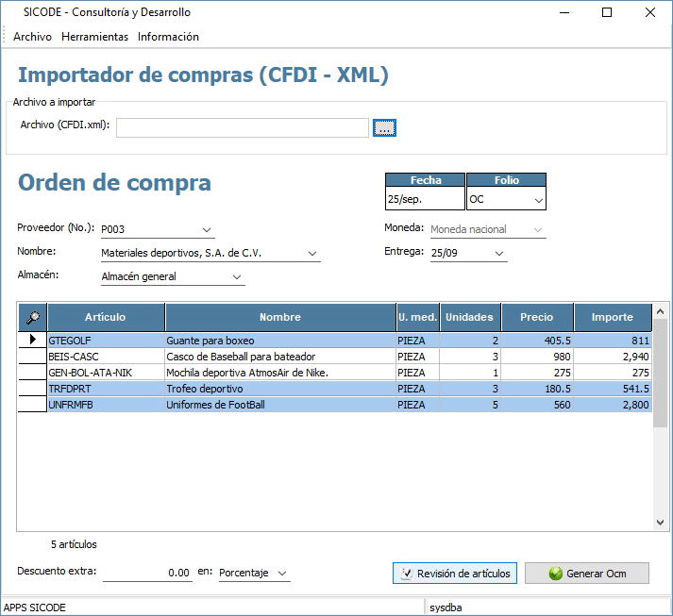Click the Generar Ocm button
Image resolution: width=673 pixels, height=616 pixels.
pos(587,574)
